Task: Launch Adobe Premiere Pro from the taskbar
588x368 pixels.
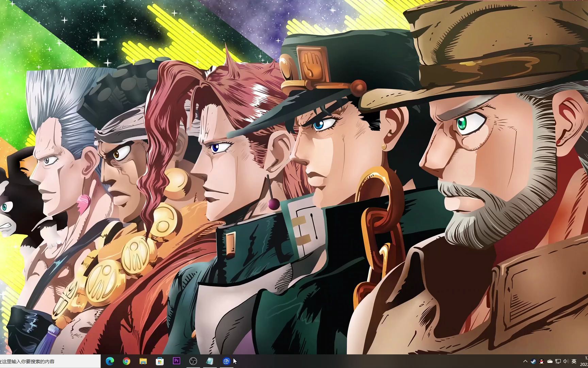Action: pos(176,361)
